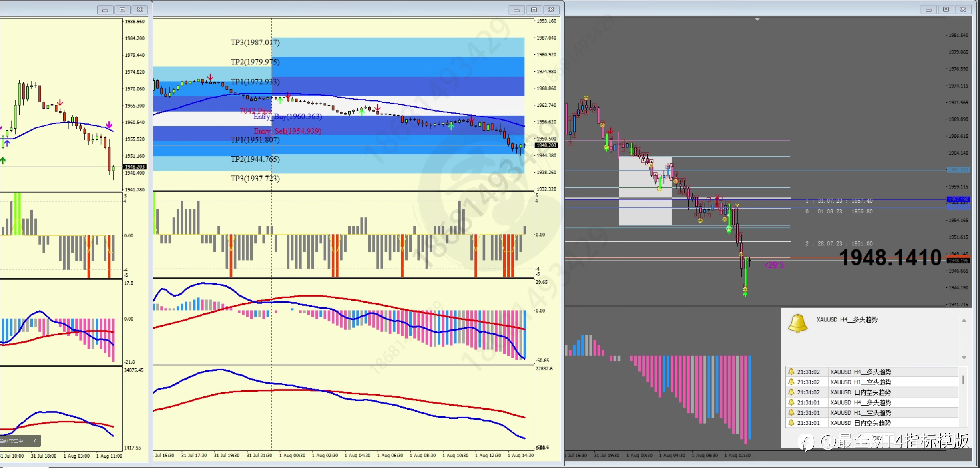980x468 pixels.
Task: Click the TP3(1987.017) level label
Action: 255,42
